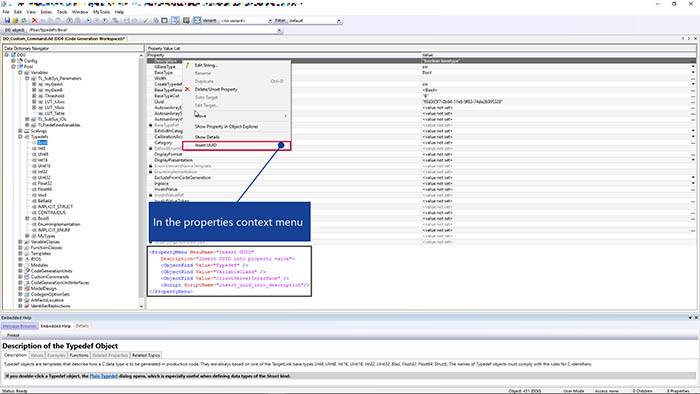700x394 pixels.
Task: Select the Templates tree node
Action: pos(41,253)
